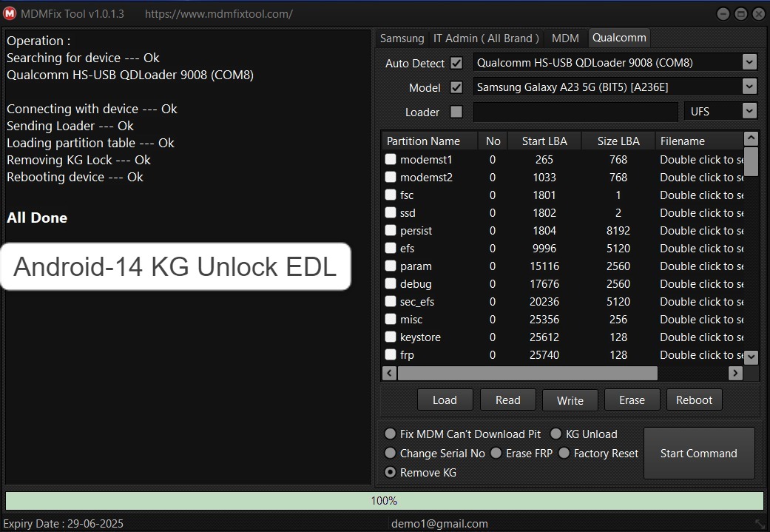This screenshot has height=532, width=770.
Task: Click the horizontal scrollbar left arrow
Action: click(x=388, y=373)
